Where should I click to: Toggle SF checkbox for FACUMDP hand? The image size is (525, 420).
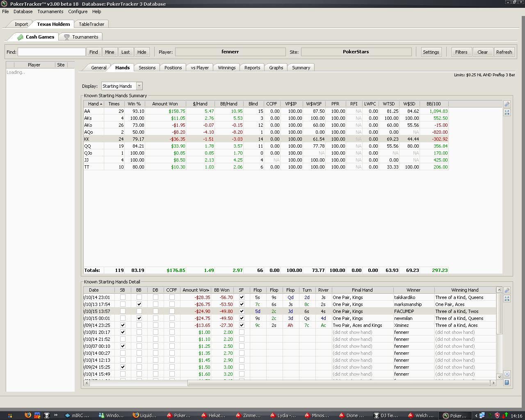[242, 311]
